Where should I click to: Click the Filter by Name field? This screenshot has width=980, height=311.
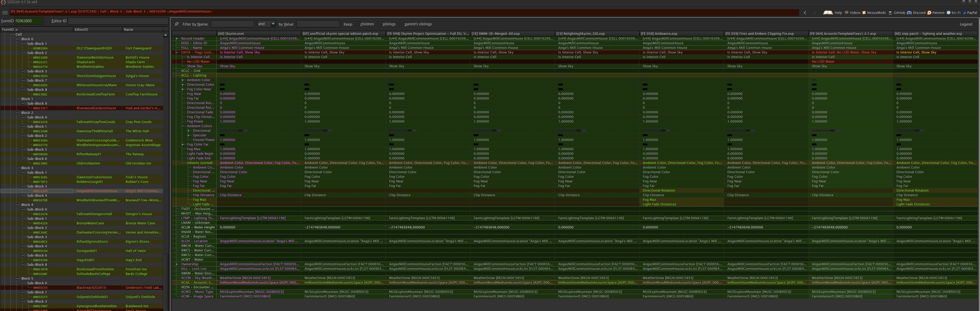(232, 24)
